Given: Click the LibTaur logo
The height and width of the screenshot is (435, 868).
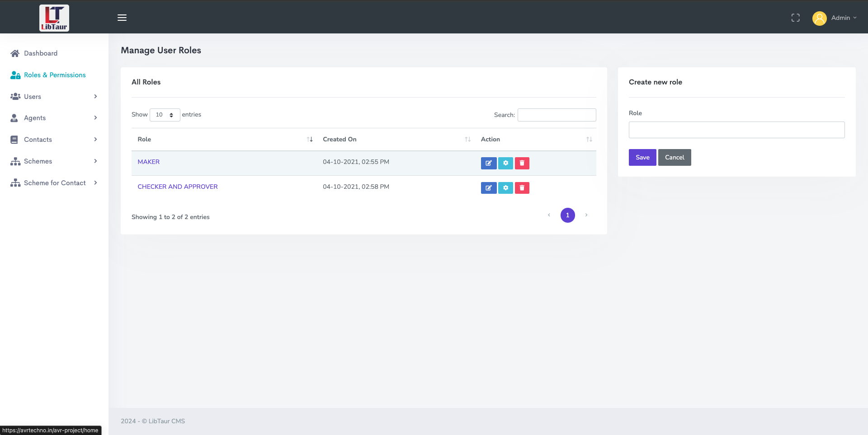Looking at the screenshot, I should [54, 18].
